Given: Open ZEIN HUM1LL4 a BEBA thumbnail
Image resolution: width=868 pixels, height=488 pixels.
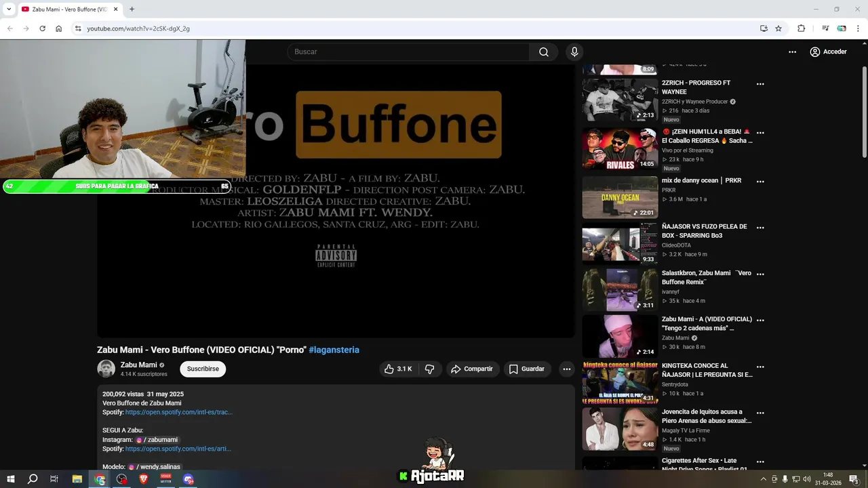Looking at the screenshot, I should [x=620, y=148].
